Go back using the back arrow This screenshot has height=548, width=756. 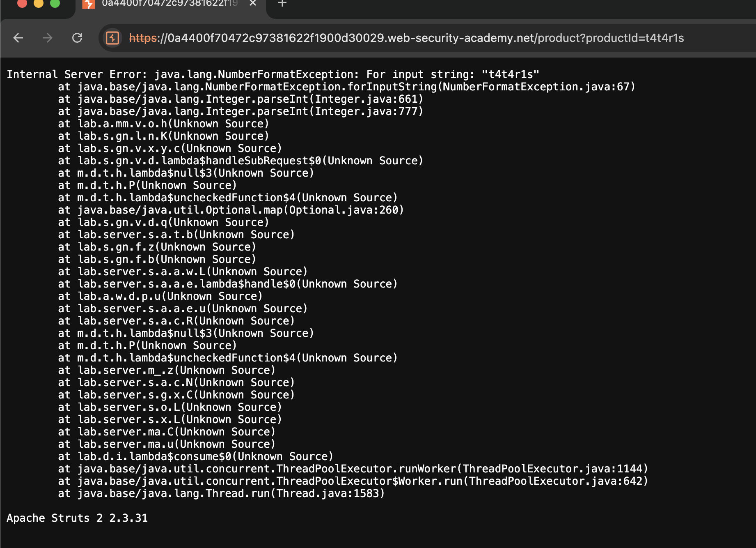point(18,38)
